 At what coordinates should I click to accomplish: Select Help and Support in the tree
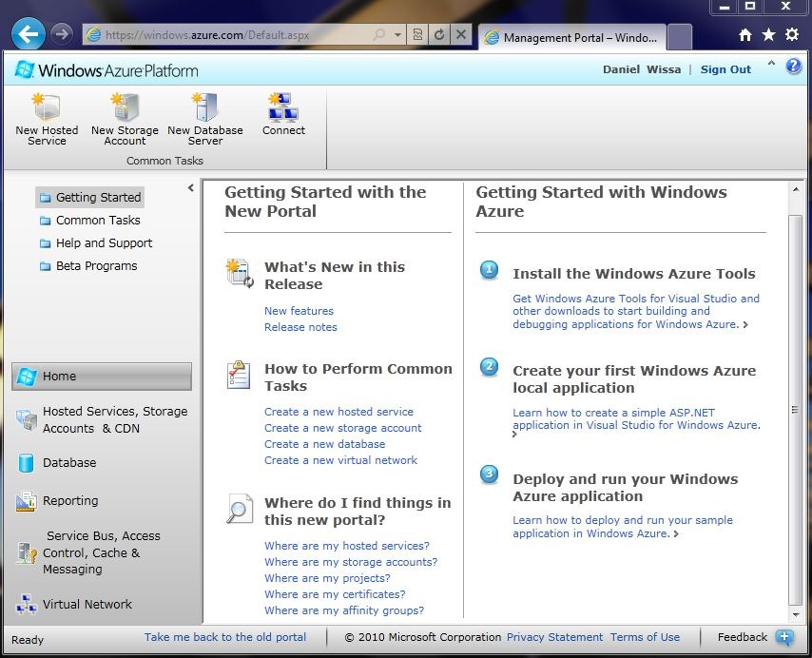pos(96,242)
